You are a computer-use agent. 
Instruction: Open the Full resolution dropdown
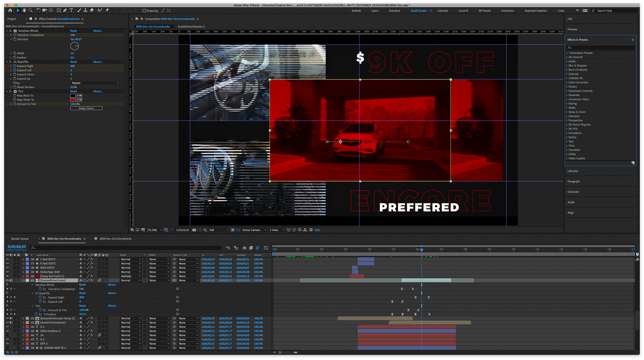pos(219,230)
